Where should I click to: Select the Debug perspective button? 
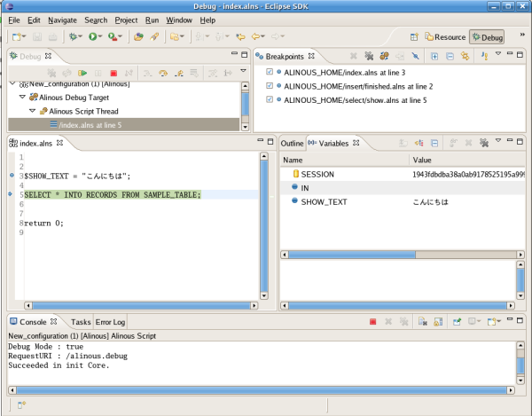[x=487, y=37]
